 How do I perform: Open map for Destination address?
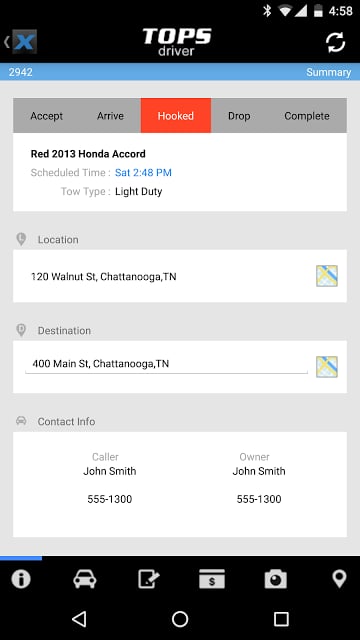click(327, 367)
